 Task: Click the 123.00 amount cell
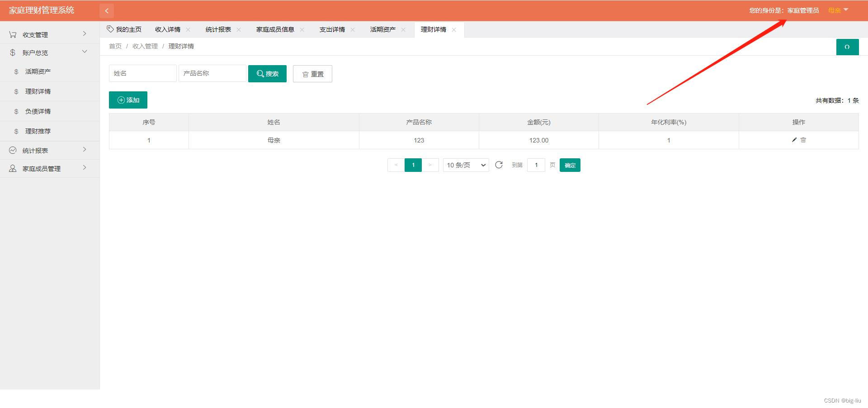point(539,140)
